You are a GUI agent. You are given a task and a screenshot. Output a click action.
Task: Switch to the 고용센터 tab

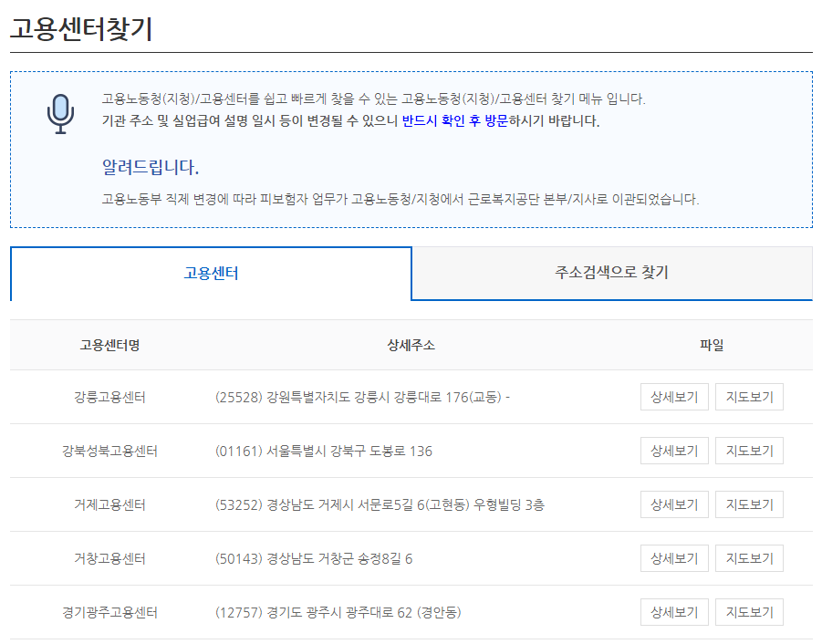click(x=211, y=274)
